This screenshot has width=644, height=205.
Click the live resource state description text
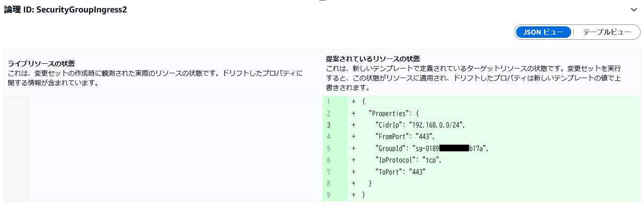pyautogui.click(x=156, y=79)
